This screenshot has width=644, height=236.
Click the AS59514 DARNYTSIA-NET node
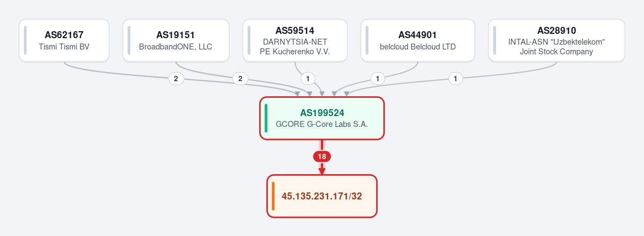pyautogui.click(x=295, y=40)
